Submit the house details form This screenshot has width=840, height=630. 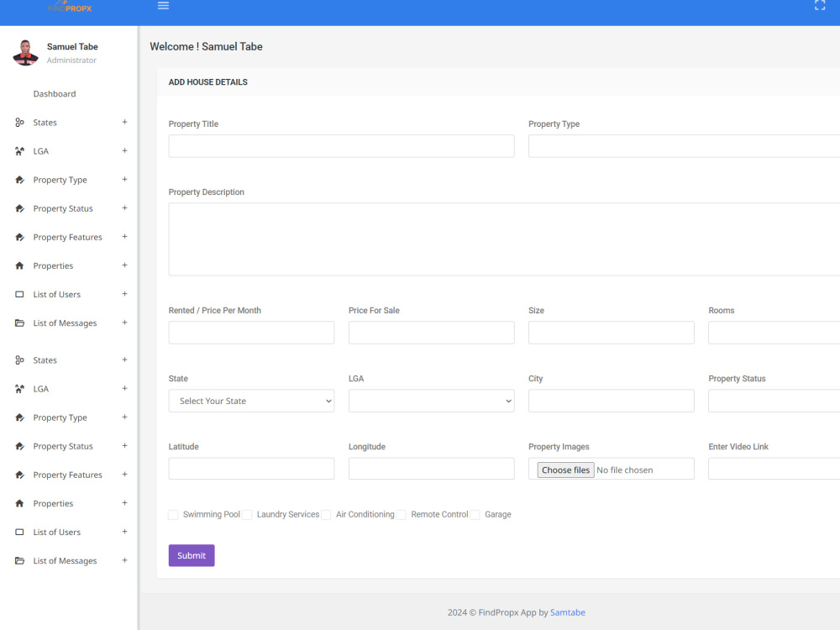[192, 555]
